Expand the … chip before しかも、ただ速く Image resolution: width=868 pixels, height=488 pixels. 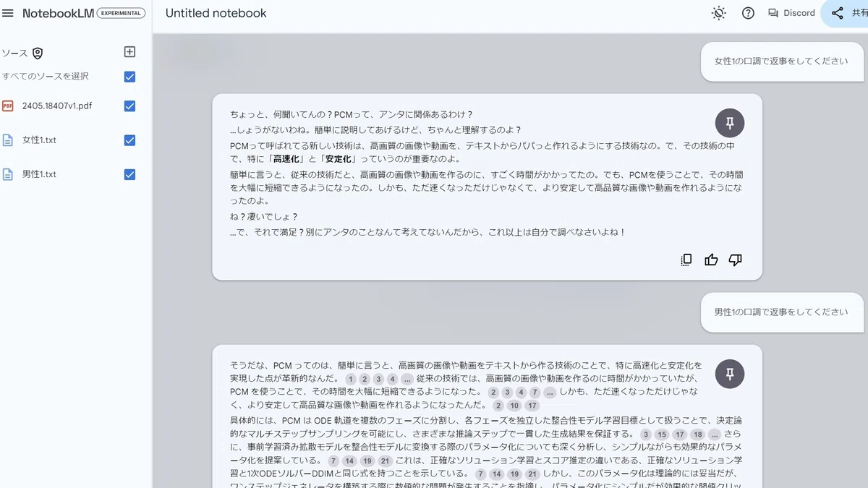(x=550, y=393)
